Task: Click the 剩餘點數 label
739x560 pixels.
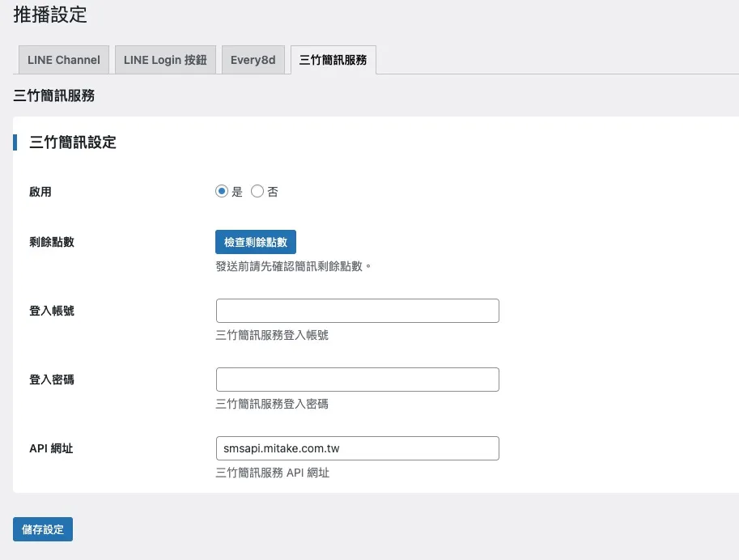Action: [x=51, y=241]
